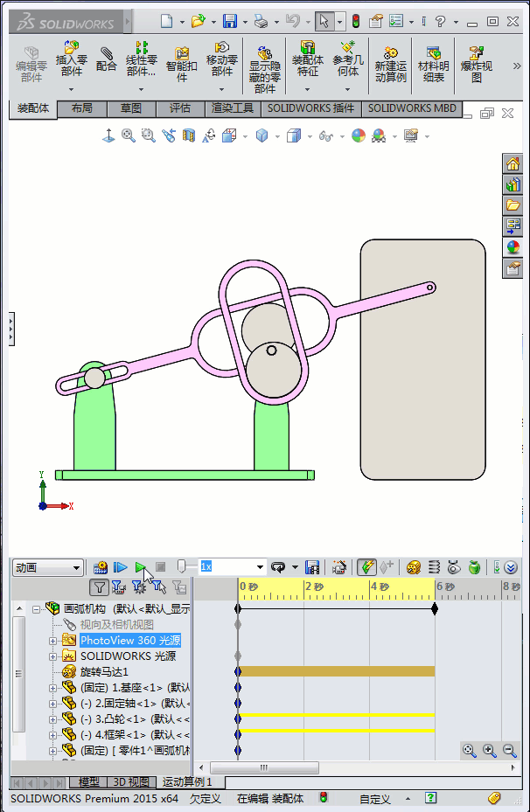Switch to the 模型 (Model) bottom tab
This screenshot has width=530, height=812.
pos(88,782)
